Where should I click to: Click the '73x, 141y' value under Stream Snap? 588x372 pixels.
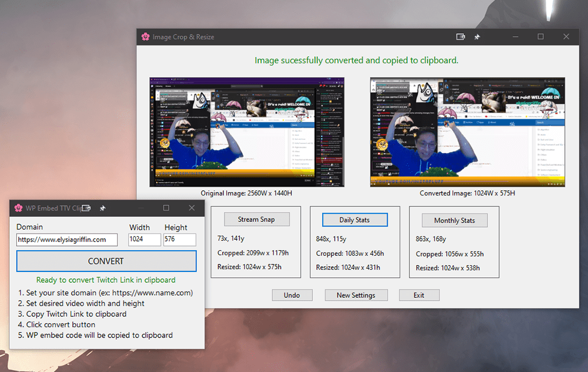coord(231,239)
